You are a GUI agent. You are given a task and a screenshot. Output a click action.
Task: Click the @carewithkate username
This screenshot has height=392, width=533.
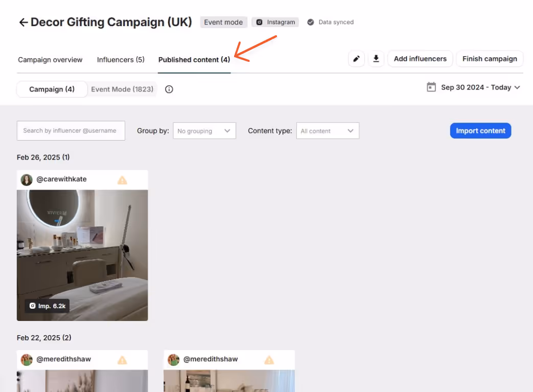coord(61,179)
